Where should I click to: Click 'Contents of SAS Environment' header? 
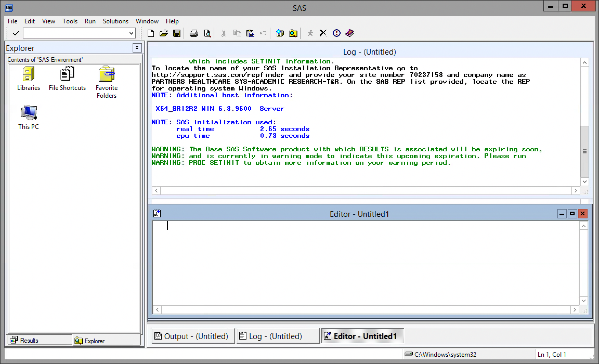[45, 60]
